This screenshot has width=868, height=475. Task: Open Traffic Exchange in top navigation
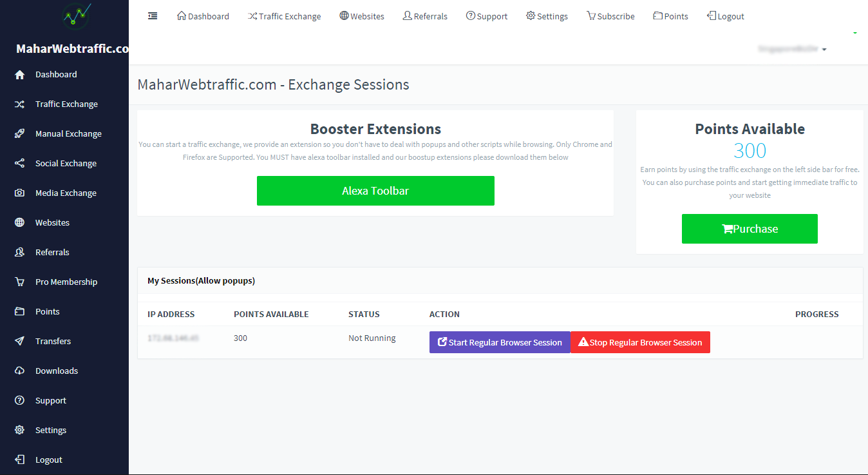(x=284, y=16)
